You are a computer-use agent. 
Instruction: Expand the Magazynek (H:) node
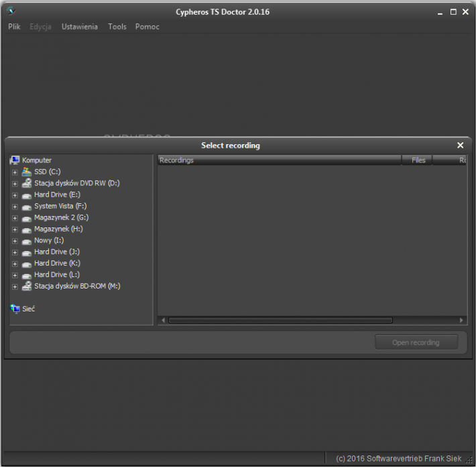point(15,229)
